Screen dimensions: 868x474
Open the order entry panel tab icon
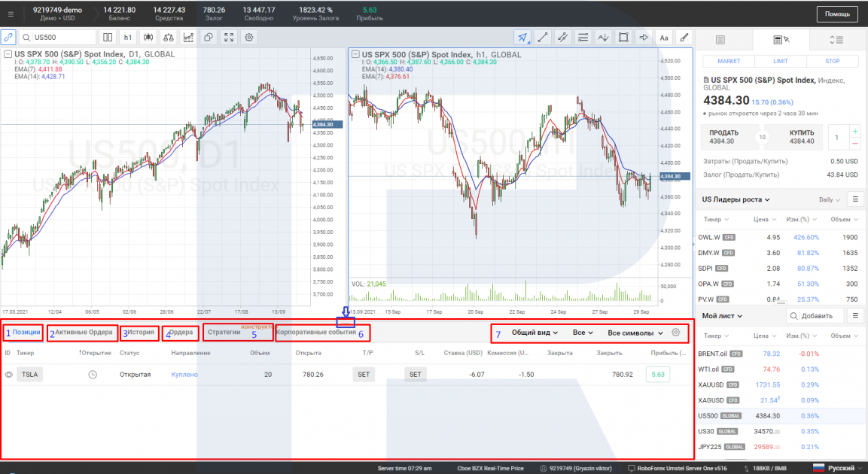pos(781,40)
